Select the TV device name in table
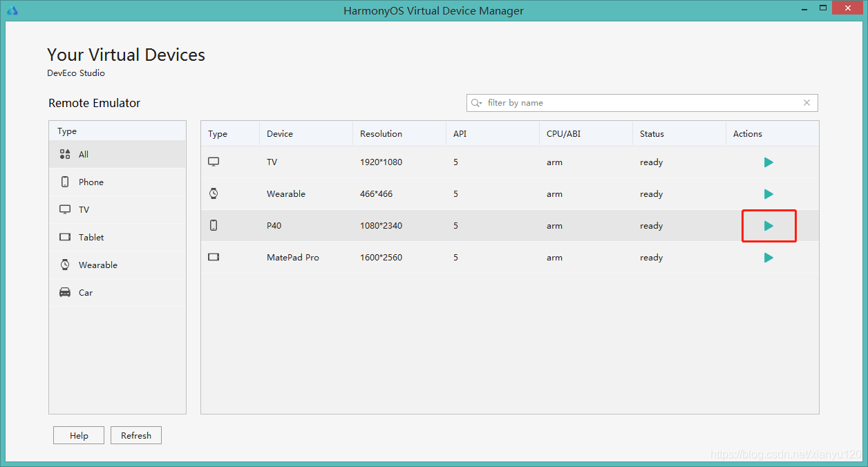The image size is (868, 467). pos(272,162)
